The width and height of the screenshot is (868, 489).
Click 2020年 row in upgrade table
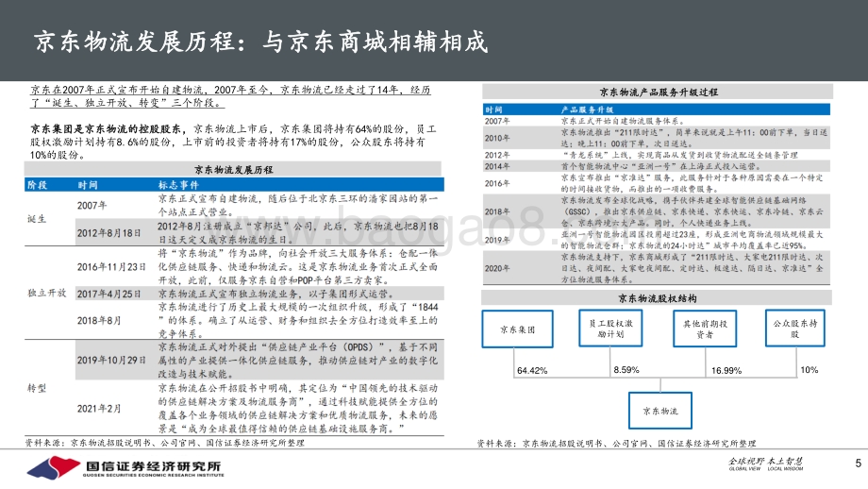(657, 268)
